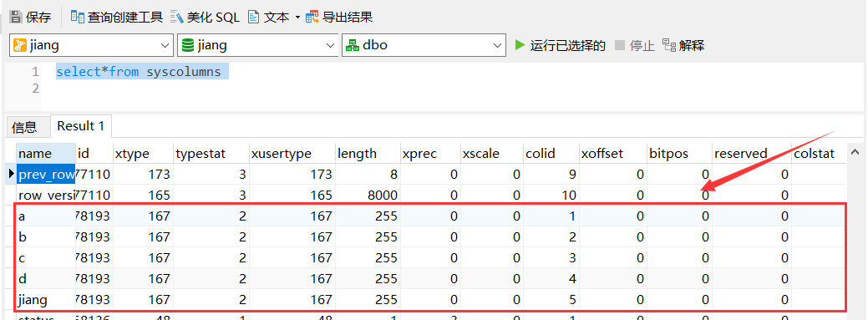Click the Explain (解释) button
Image resolution: width=868 pixels, height=320 pixels.
point(683,45)
